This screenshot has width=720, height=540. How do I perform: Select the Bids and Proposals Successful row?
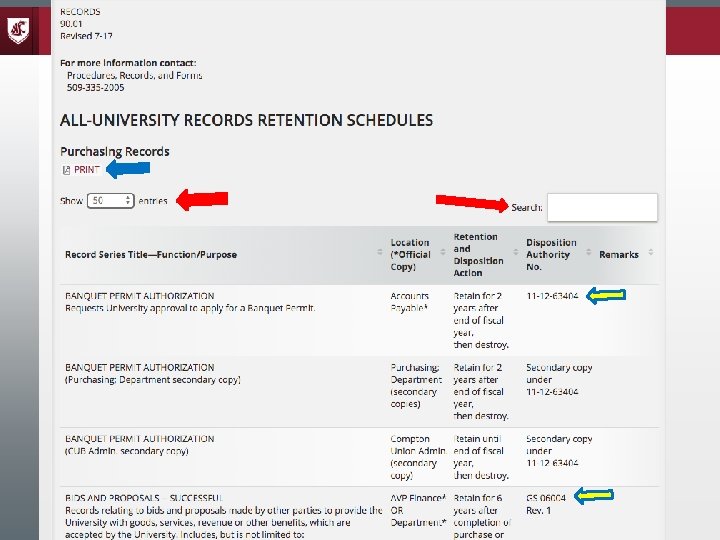(360, 513)
